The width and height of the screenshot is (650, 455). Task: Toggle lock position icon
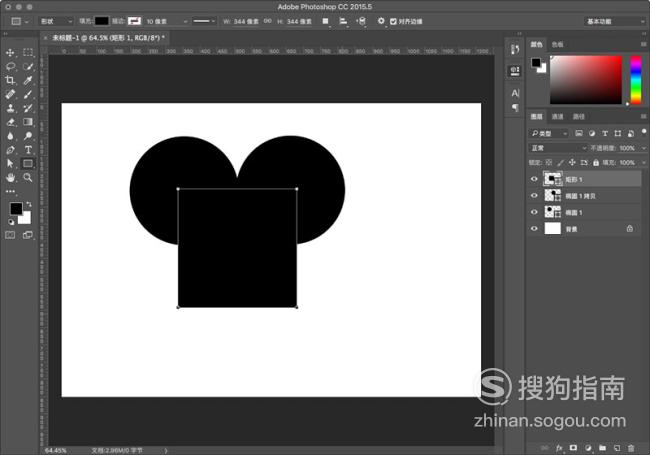click(572, 162)
